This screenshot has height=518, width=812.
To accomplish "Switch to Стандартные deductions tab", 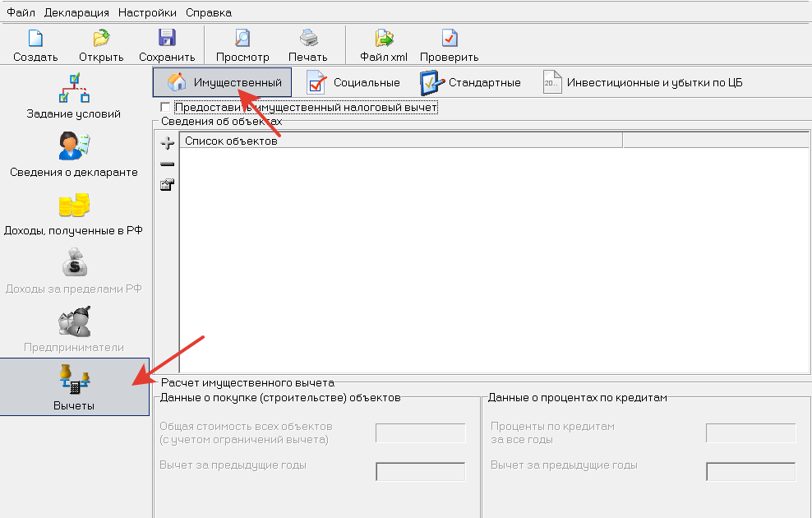I will 471,82.
